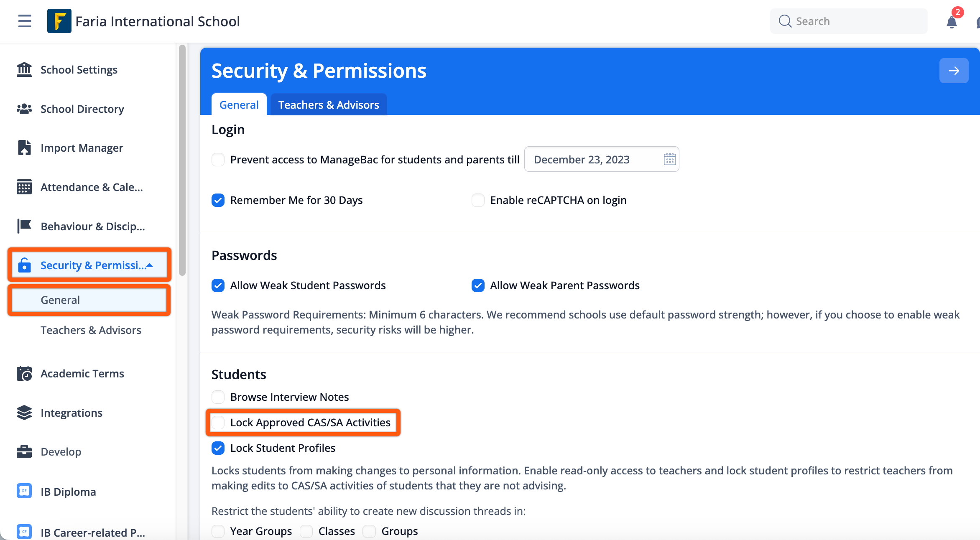This screenshot has width=980, height=540.
Task: Open Attendance & Calendar grid icon
Action: [x=24, y=187]
